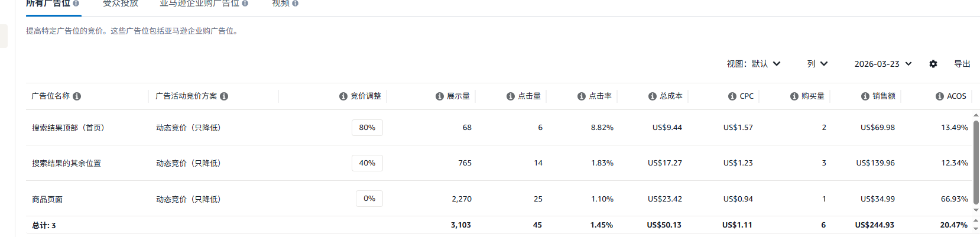Click the info icon before 销售额
This screenshot has height=237, width=980.
tap(865, 96)
